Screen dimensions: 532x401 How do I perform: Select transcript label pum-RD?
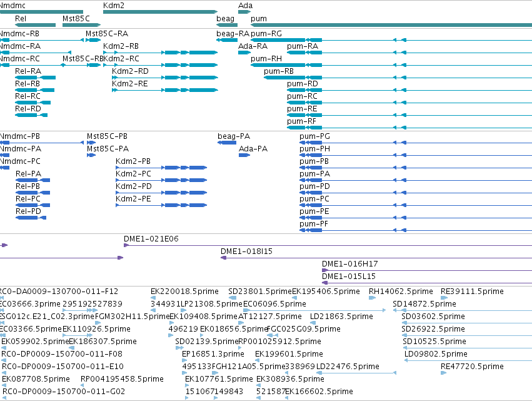tap(303, 84)
